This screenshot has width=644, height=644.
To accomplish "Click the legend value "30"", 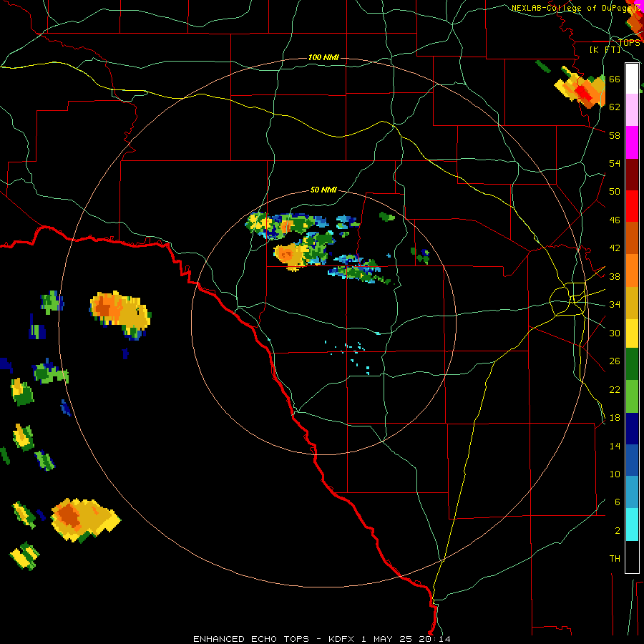I will (x=615, y=333).
